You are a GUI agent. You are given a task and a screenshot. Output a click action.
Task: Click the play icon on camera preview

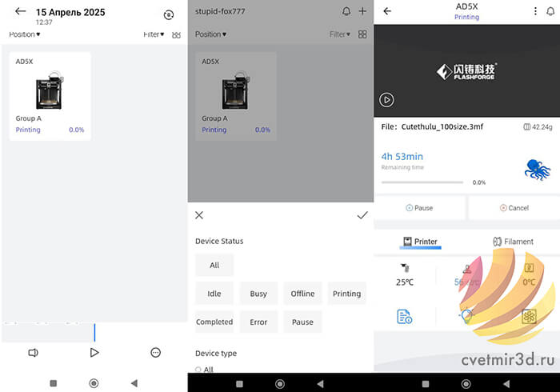[x=386, y=100]
